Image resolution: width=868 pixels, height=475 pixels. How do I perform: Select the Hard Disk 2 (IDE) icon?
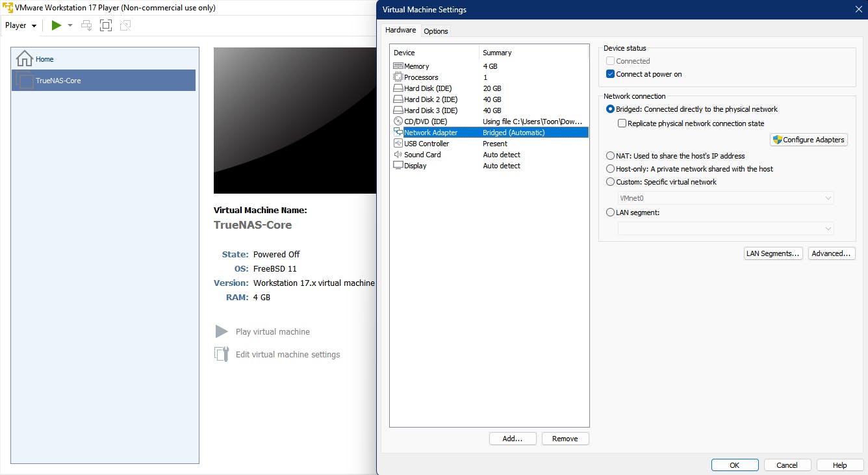point(398,99)
